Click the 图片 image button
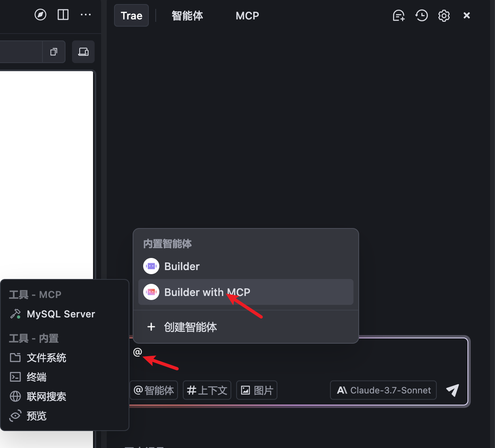 click(257, 390)
